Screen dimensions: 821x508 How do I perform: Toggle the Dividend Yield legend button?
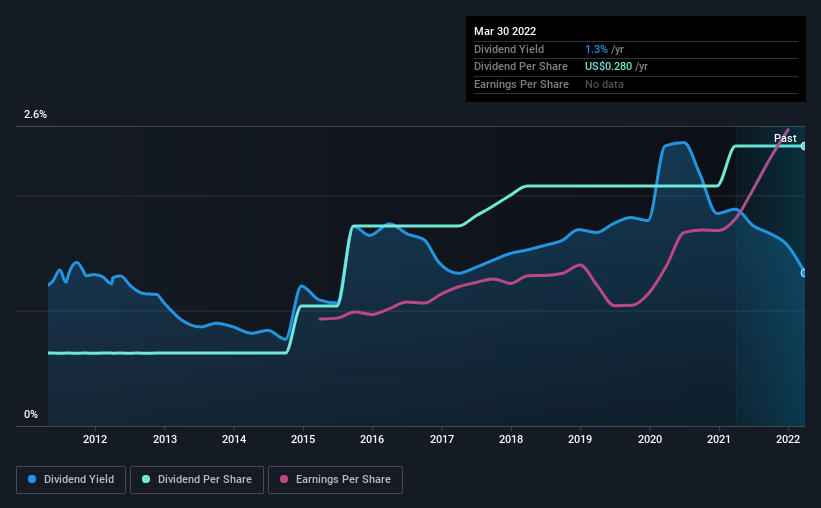[x=71, y=480]
